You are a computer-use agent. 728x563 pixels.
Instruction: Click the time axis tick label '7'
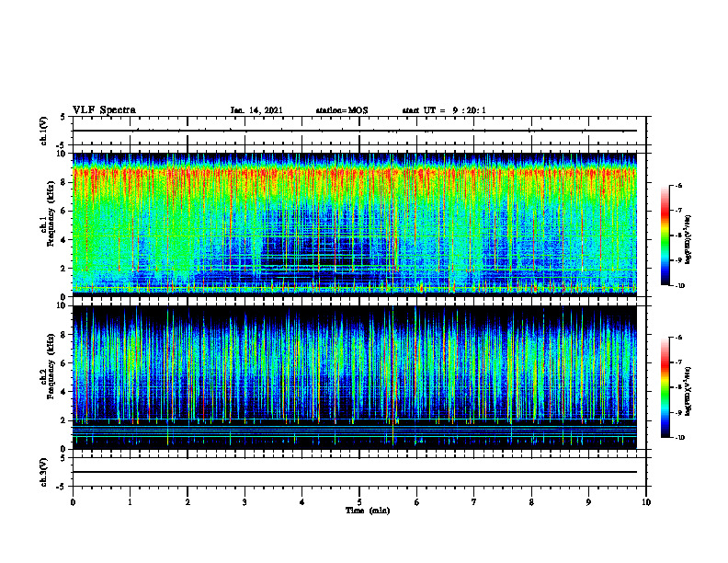coord(474,501)
